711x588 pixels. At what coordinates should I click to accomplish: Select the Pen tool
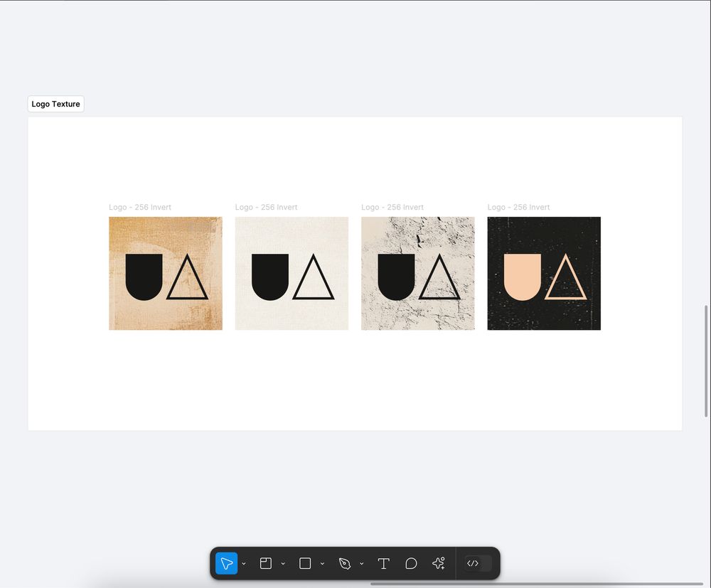coord(345,563)
